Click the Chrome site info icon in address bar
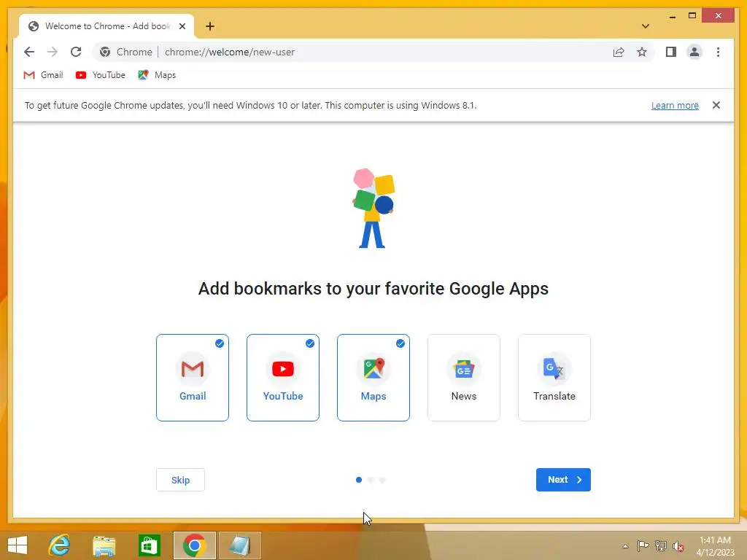 click(105, 52)
